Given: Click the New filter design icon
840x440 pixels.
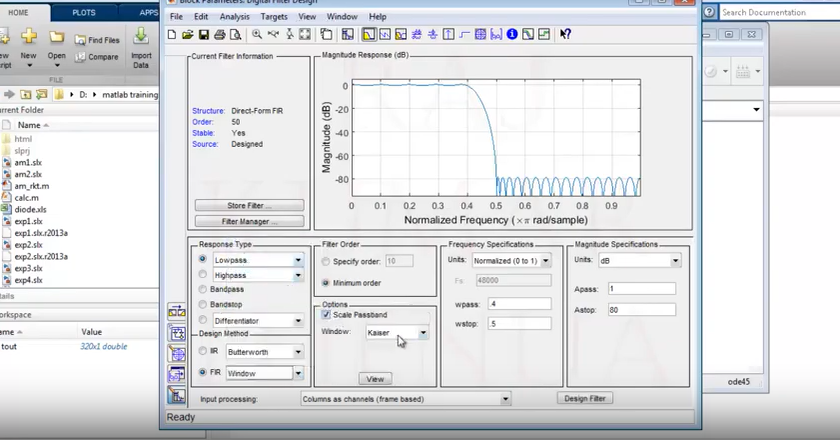Looking at the screenshot, I should (x=172, y=35).
